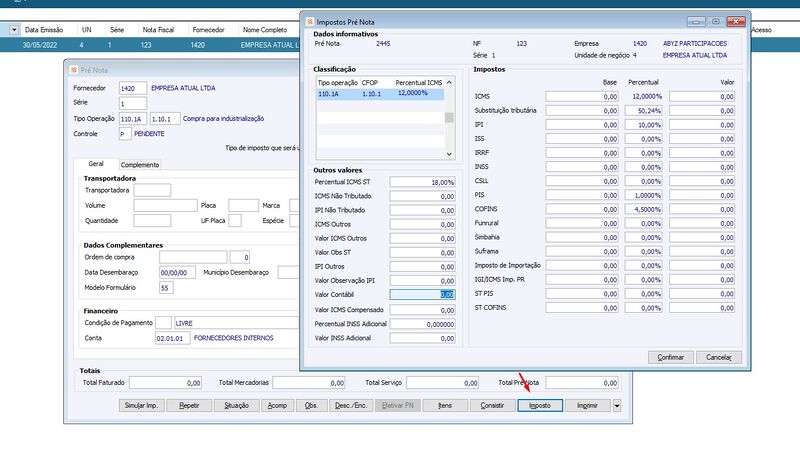Click the Volume input field

[x=165, y=206]
